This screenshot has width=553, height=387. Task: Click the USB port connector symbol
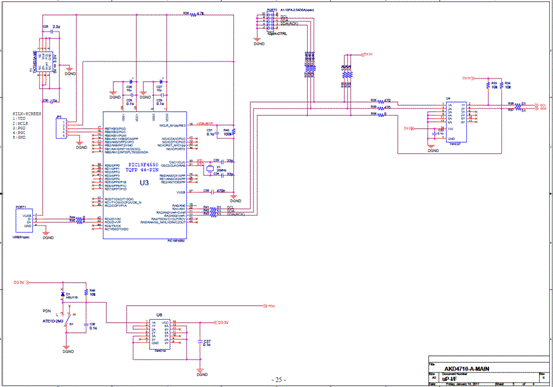pos(24,221)
